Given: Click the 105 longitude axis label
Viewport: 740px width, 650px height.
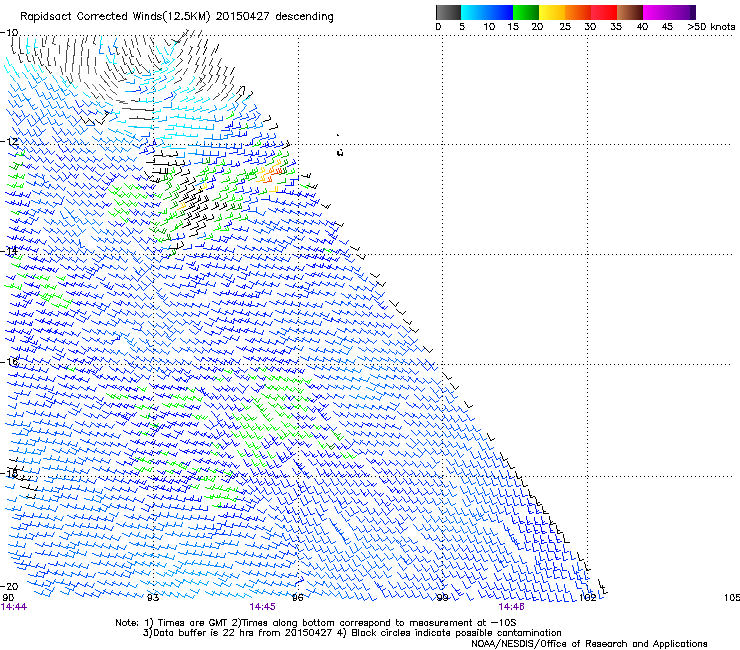Looking at the screenshot, I should 732,598.
